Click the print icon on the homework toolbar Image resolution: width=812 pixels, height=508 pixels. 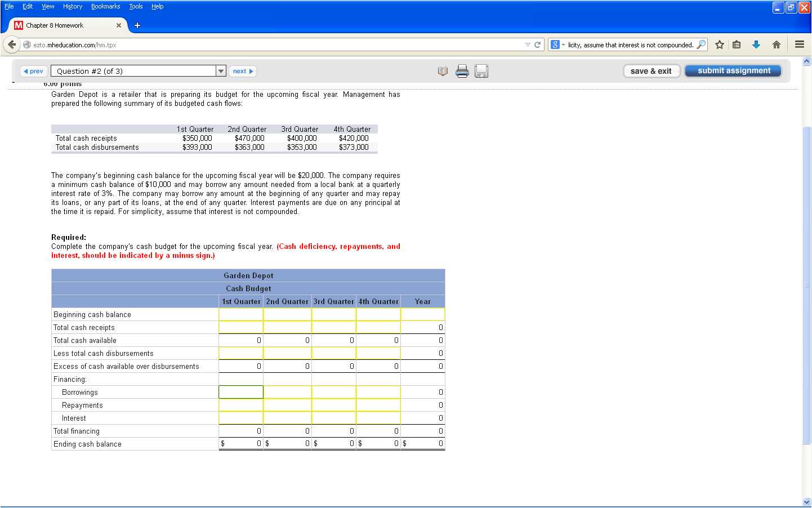tap(462, 70)
